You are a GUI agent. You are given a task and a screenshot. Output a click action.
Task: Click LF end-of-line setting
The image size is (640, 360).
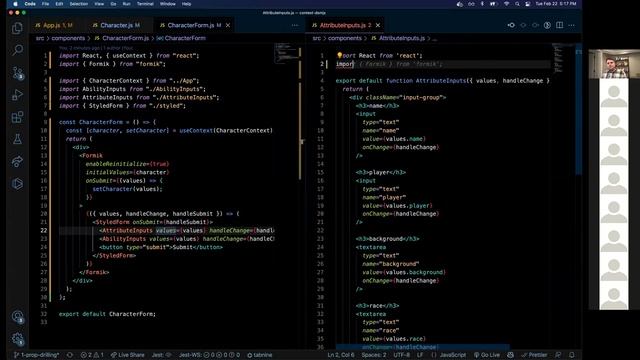[x=420, y=355]
